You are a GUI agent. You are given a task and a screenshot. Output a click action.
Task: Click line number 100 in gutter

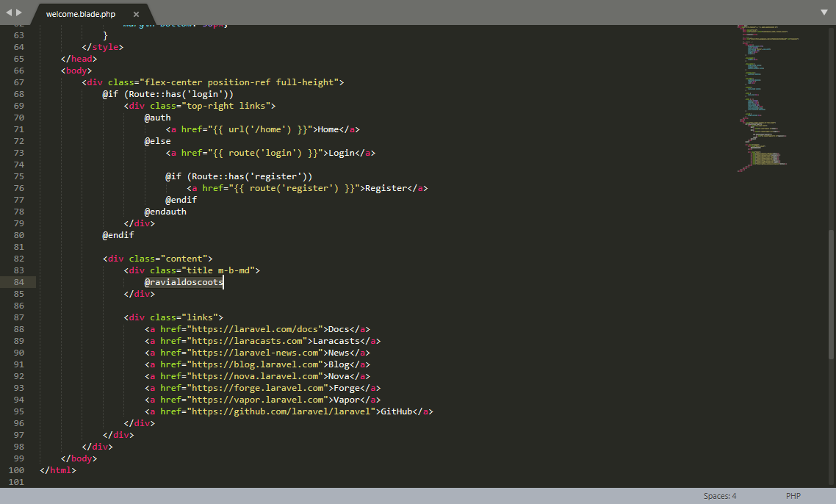[x=16, y=470]
